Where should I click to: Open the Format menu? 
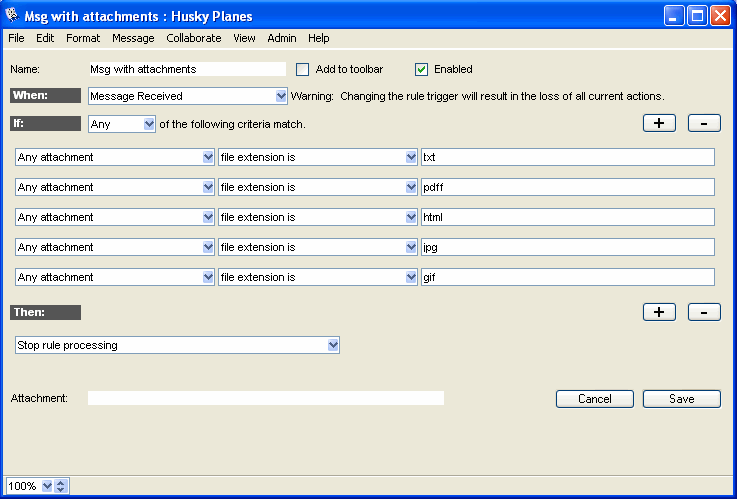[83, 38]
